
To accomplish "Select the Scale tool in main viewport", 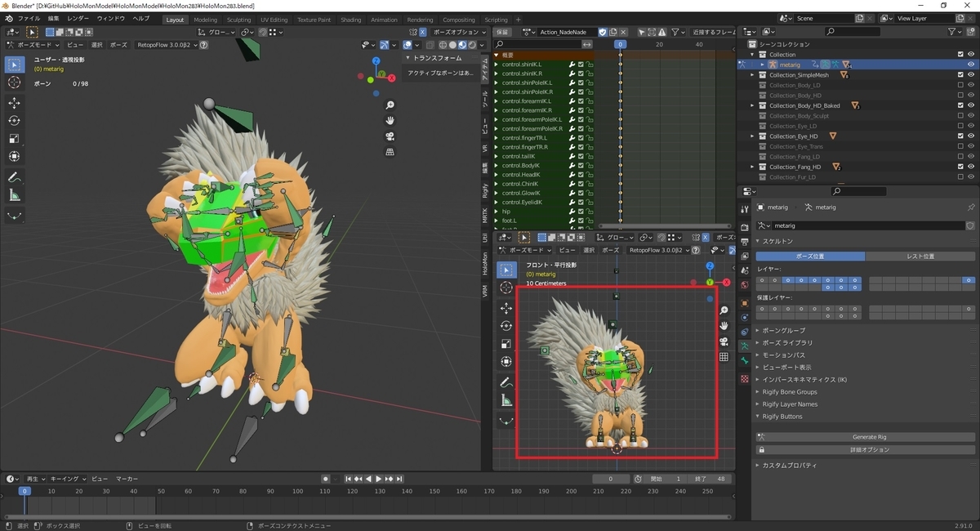I will tap(15, 139).
